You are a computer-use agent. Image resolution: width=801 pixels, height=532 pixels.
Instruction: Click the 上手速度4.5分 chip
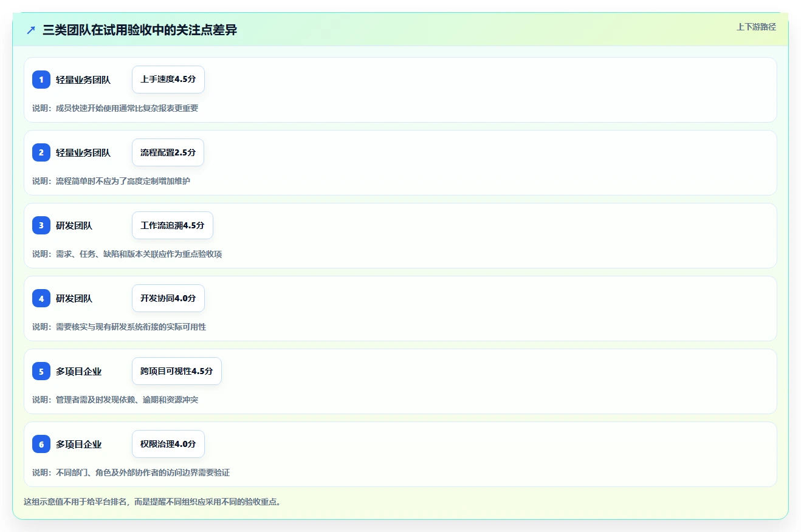coord(168,80)
